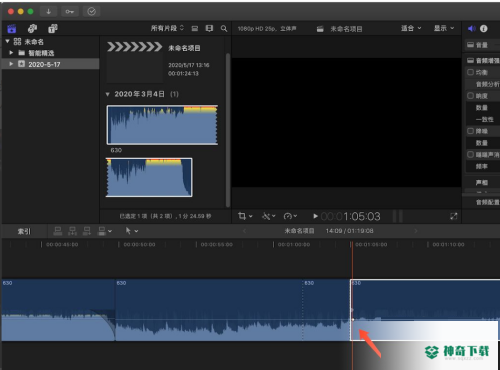Image resolution: width=500 pixels, height=370 pixels.
Task: Open the crop/transform tool menu
Action: click(245, 216)
